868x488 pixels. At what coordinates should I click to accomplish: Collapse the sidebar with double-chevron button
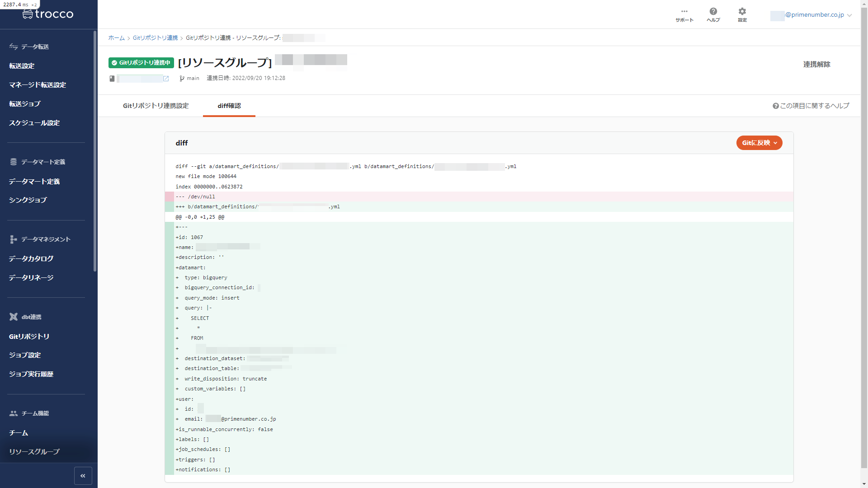click(x=83, y=476)
